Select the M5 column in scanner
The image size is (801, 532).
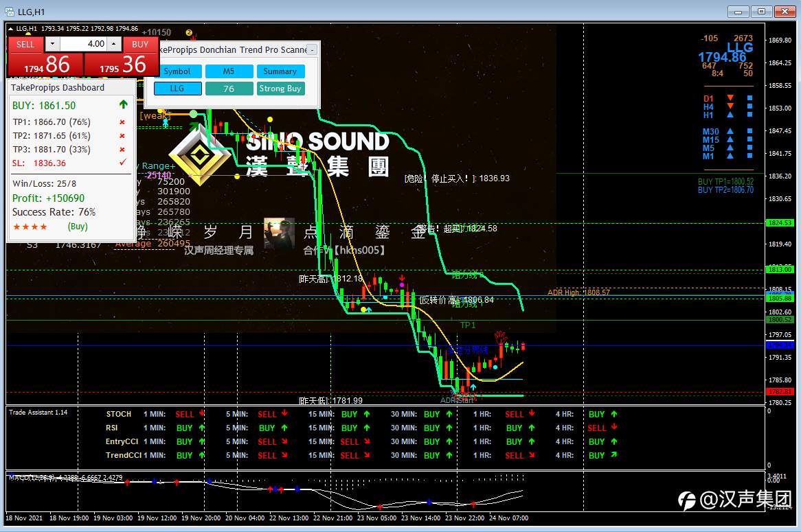(x=229, y=71)
